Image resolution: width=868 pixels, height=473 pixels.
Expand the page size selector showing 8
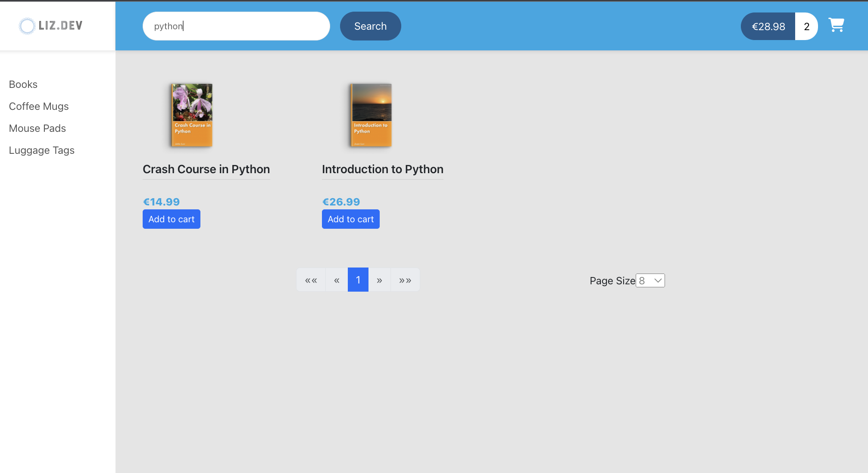click(650, 280)
